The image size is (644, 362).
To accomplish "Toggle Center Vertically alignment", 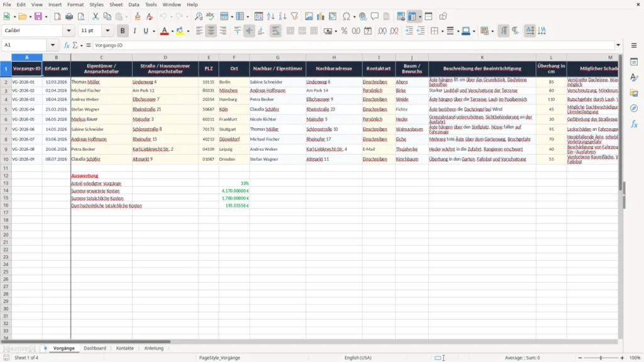I will pos(249,31).
